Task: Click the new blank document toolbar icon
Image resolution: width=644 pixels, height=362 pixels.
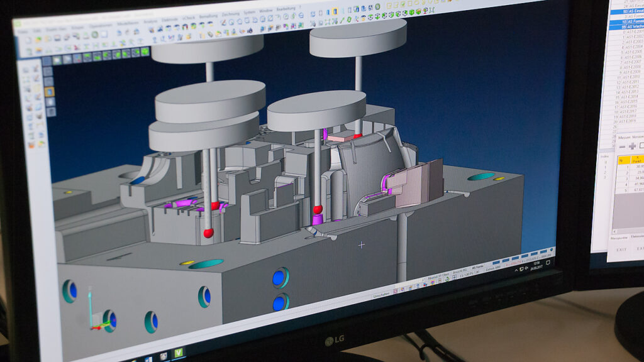Action: [x=28, y=41]
